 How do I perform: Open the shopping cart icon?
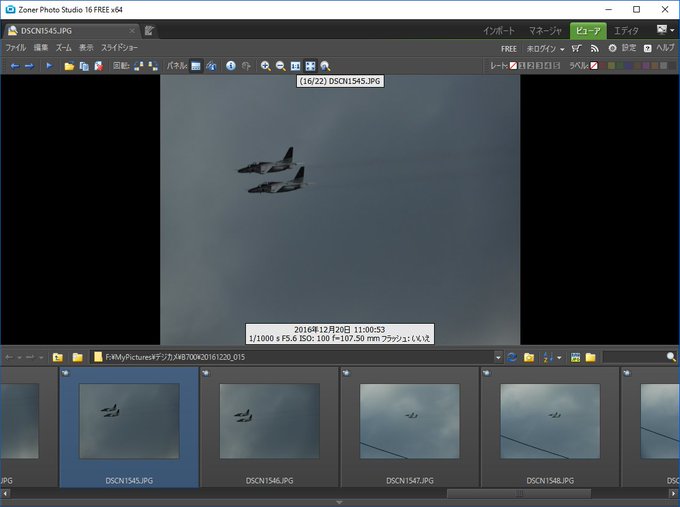pos(576,48)
